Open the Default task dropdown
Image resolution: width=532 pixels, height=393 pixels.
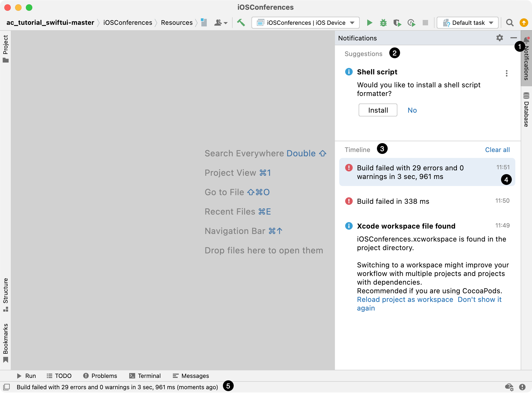pyautogui.click(x=468, y=23)
